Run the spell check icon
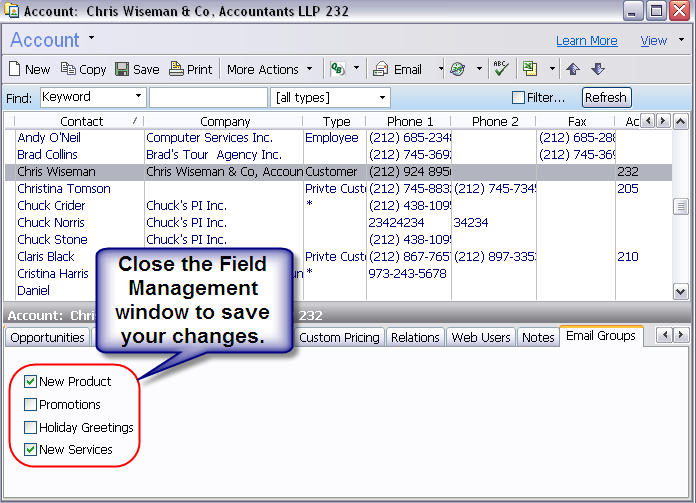 pyautogui.click(x=500, y=69)
